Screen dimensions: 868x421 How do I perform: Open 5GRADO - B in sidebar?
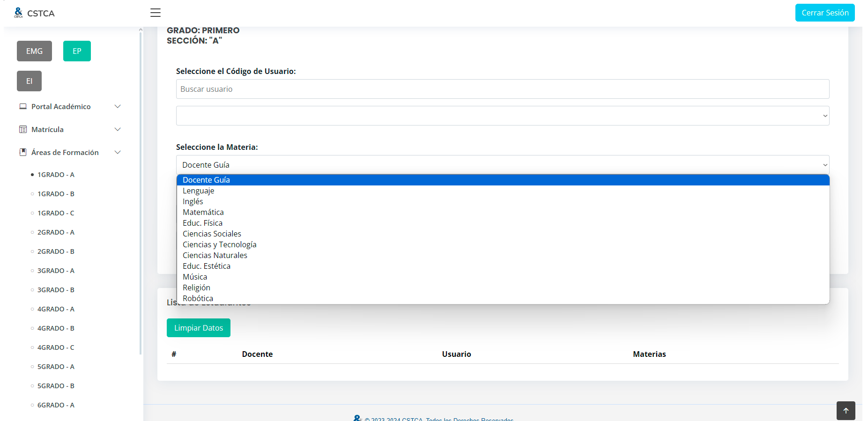pyautogui.click(x=56, y=386)
